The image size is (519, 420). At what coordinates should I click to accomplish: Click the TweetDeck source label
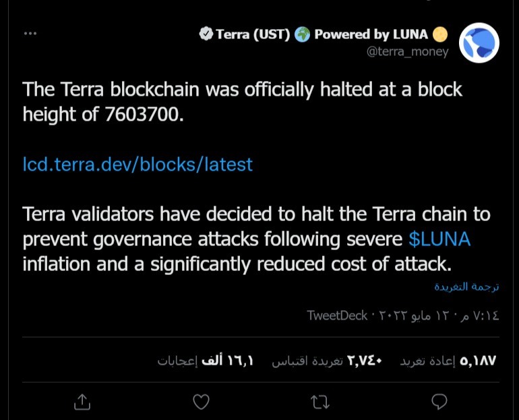[x=337, y=316]
